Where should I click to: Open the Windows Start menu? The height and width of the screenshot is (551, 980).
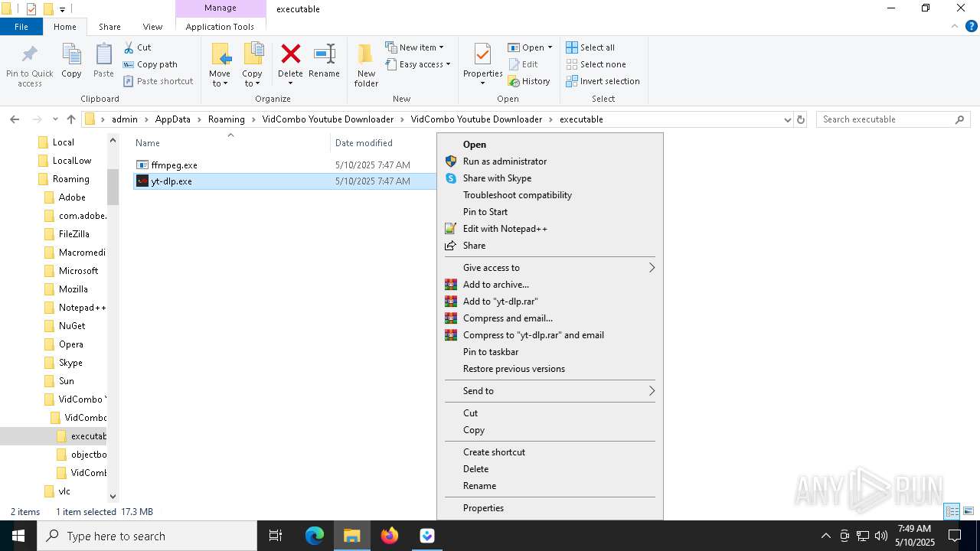point(18,536)
